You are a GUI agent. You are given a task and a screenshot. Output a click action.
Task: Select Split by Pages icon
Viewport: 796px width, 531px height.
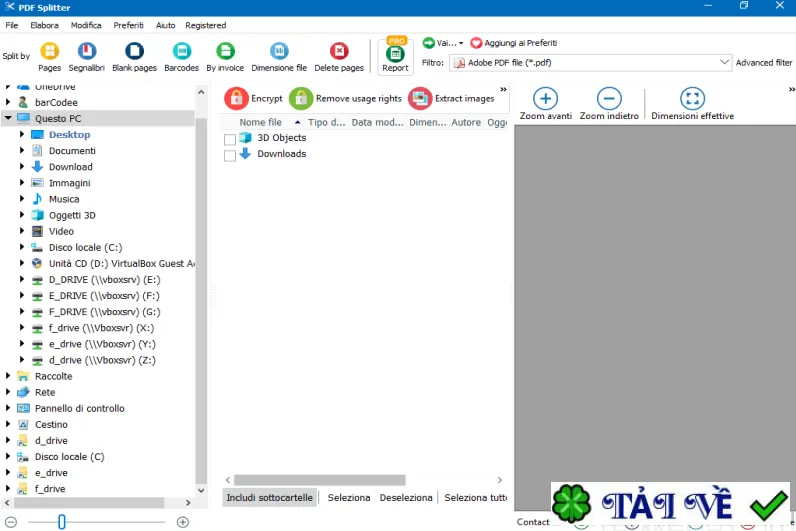coord(49,51)
